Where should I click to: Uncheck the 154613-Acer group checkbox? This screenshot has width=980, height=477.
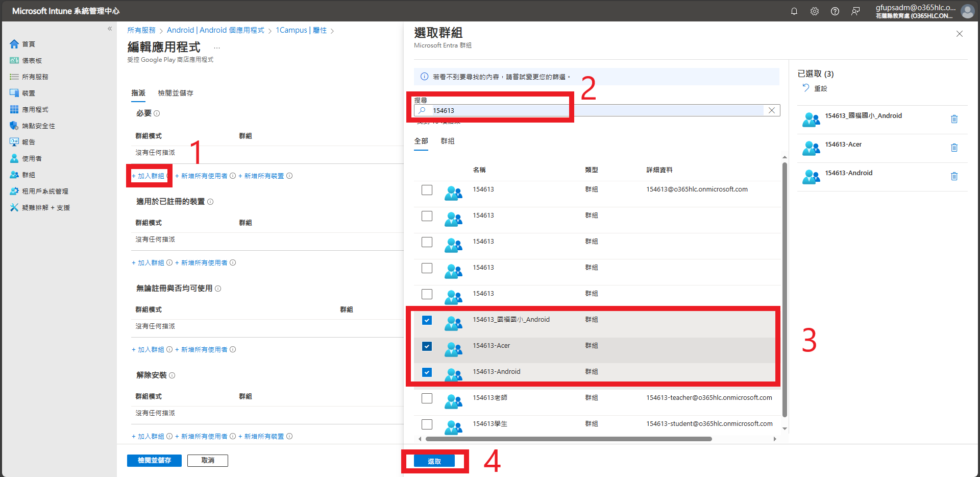pyautogui.click(x=427, y=346)
